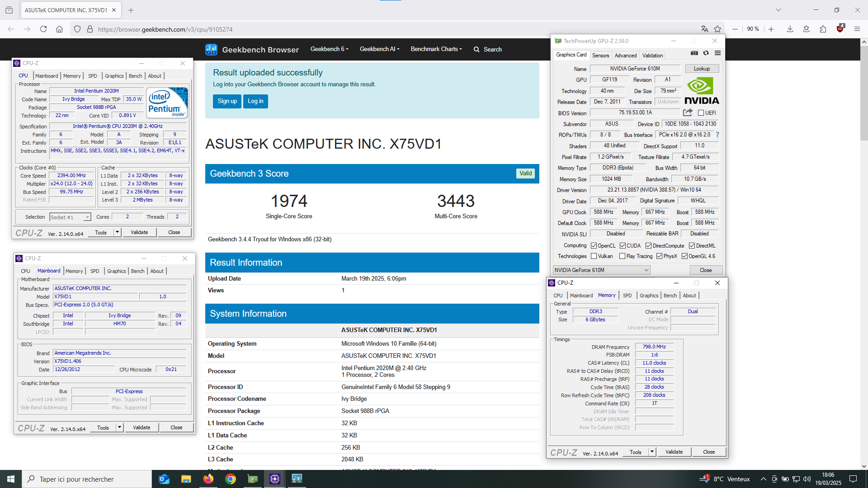Open the browser downloads panel
868x488 pixels.
(x=790, y=29)
